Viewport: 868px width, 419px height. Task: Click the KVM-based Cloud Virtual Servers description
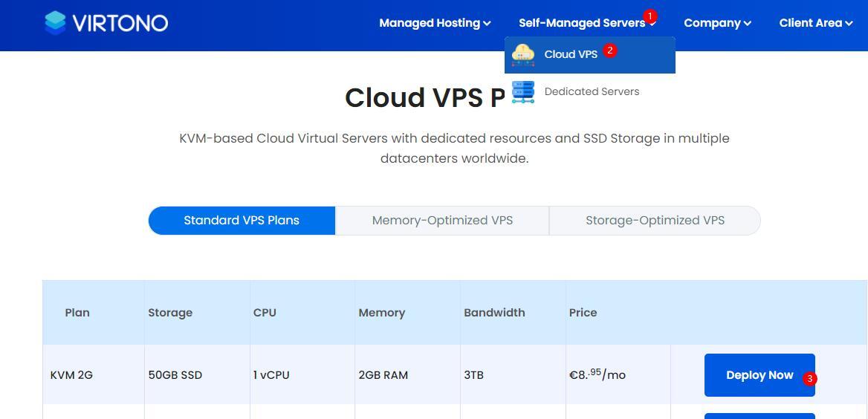[x=455, y=149]
